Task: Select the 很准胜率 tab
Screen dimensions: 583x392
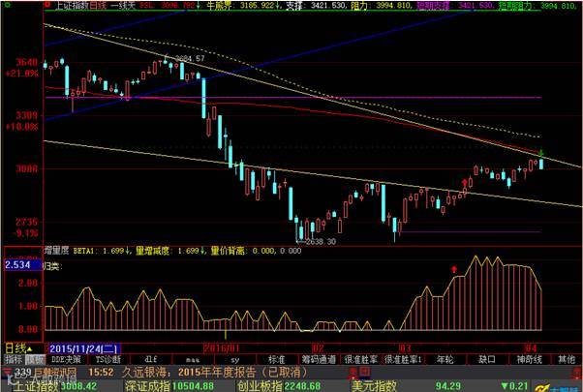Action: (360, 360)
